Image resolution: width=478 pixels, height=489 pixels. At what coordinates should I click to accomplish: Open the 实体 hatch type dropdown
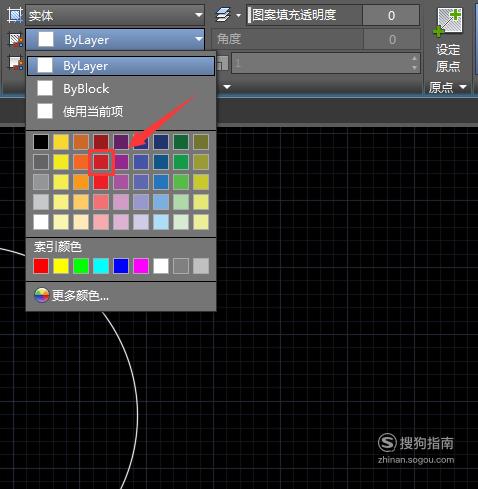click(115, 15)
